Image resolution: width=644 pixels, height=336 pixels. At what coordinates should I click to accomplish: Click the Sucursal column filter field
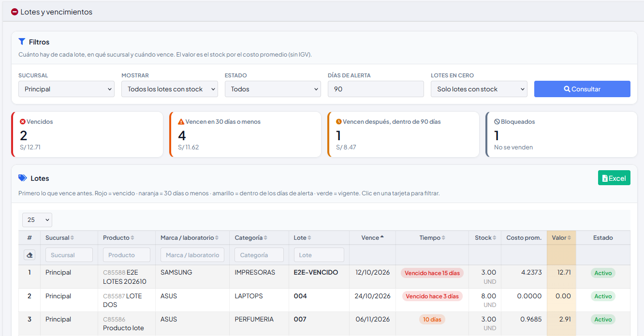click(x=69, y=255)
